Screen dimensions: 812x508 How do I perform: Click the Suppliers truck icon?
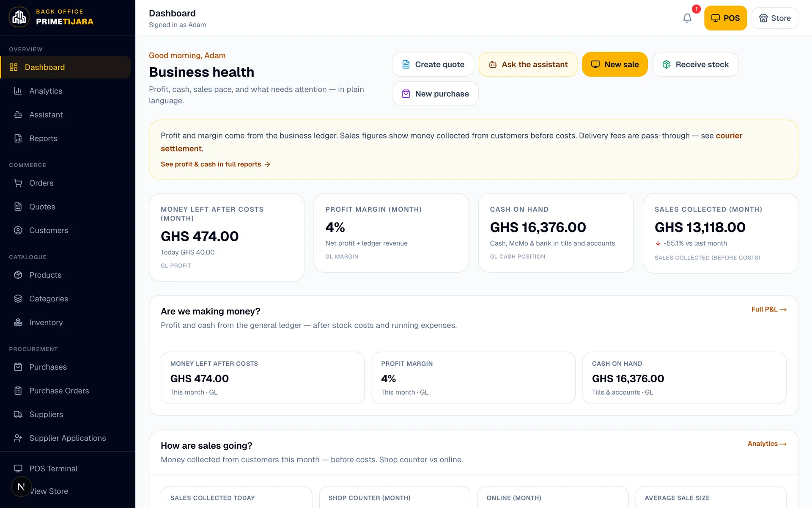click(18, 414)
